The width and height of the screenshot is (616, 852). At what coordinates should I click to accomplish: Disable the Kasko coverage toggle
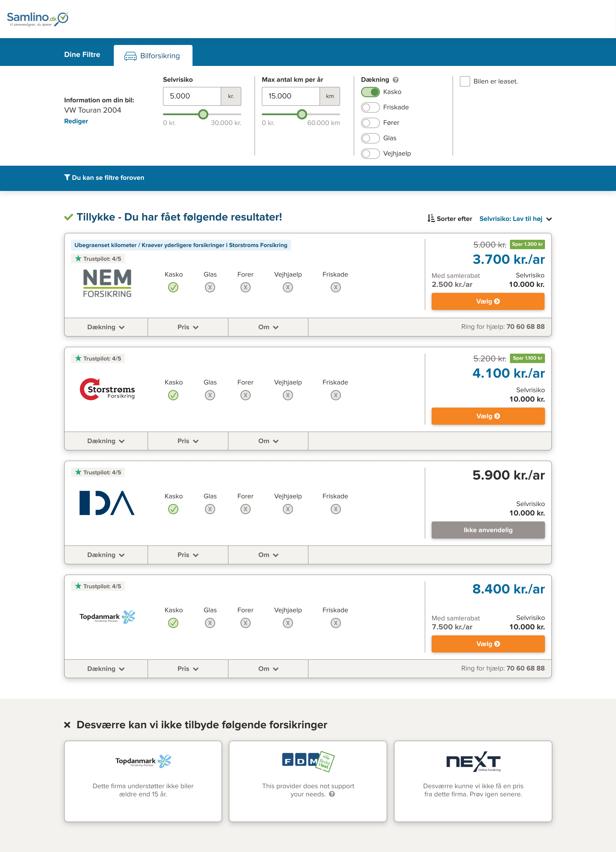(370, 92)
